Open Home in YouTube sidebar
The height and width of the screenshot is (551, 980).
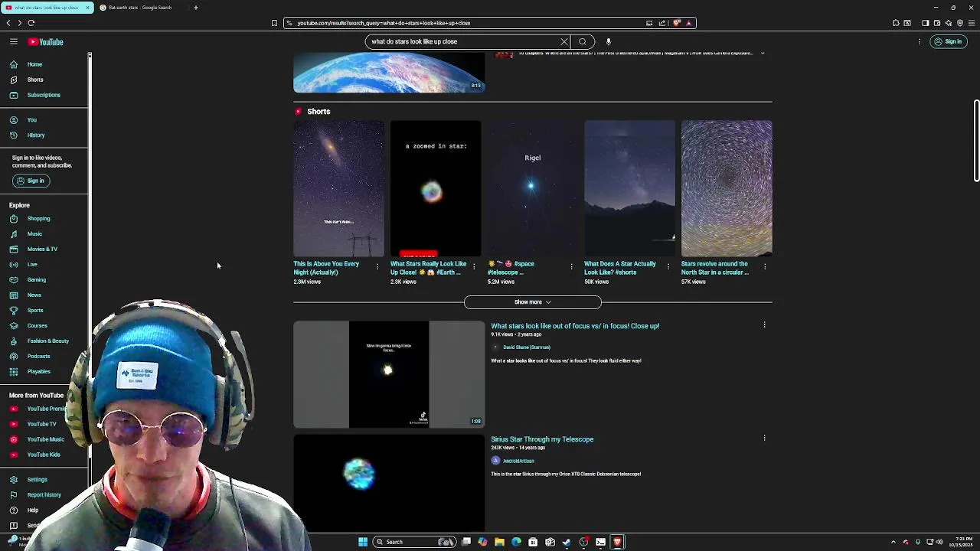34,64
